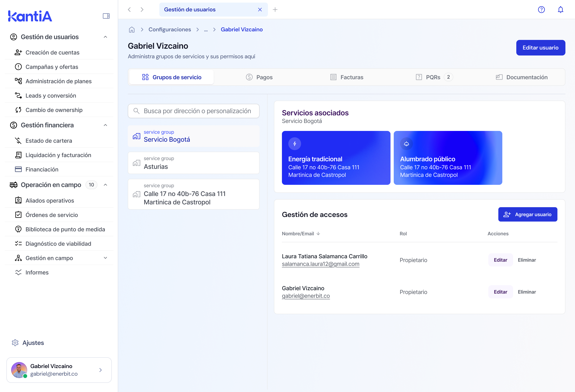
Task: Click the lightning icon on Energía tradicional card
Action: pyautogui.click(x=294, y=144)
